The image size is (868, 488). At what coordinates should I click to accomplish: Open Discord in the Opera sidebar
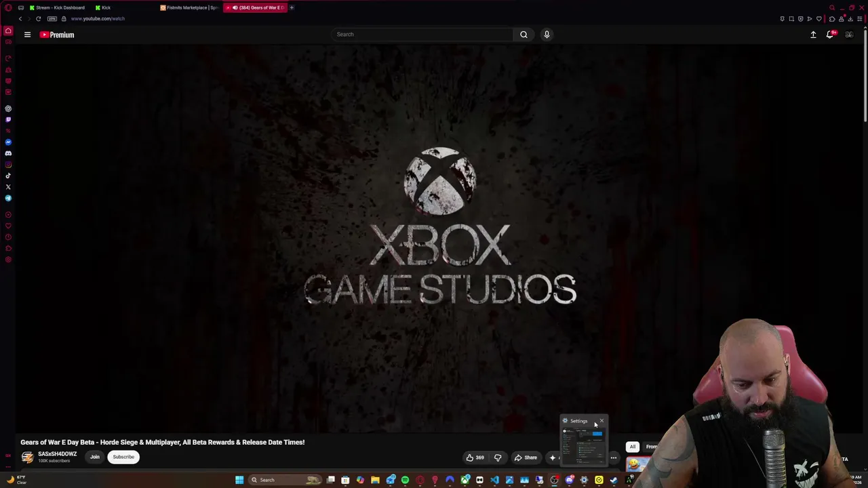pyautogui.click(x=8, y=153)
